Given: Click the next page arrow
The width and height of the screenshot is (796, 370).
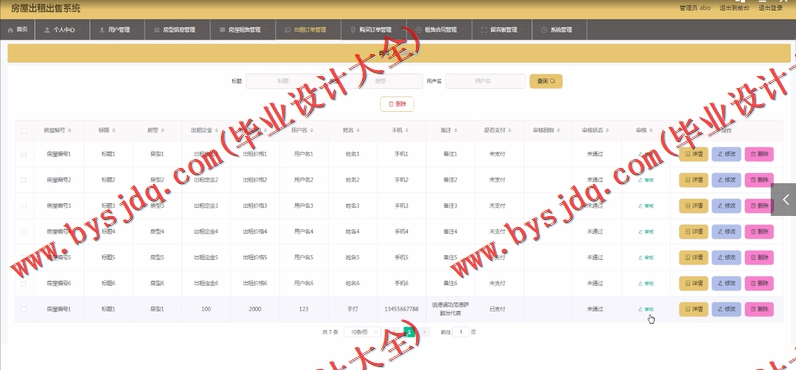Looking at the screenshot, I should pyautogui.click(x=425, y=332).
